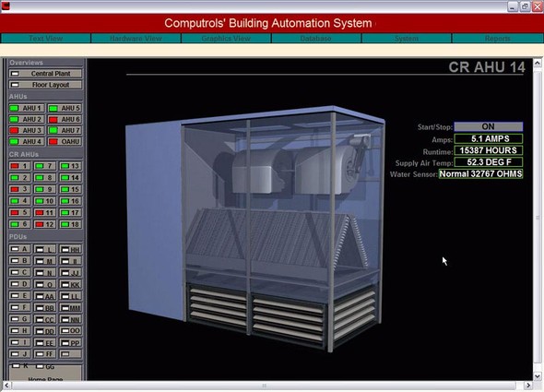Select PDU AA button
This screenshot has width=544, height=392.
pos(45,296)
